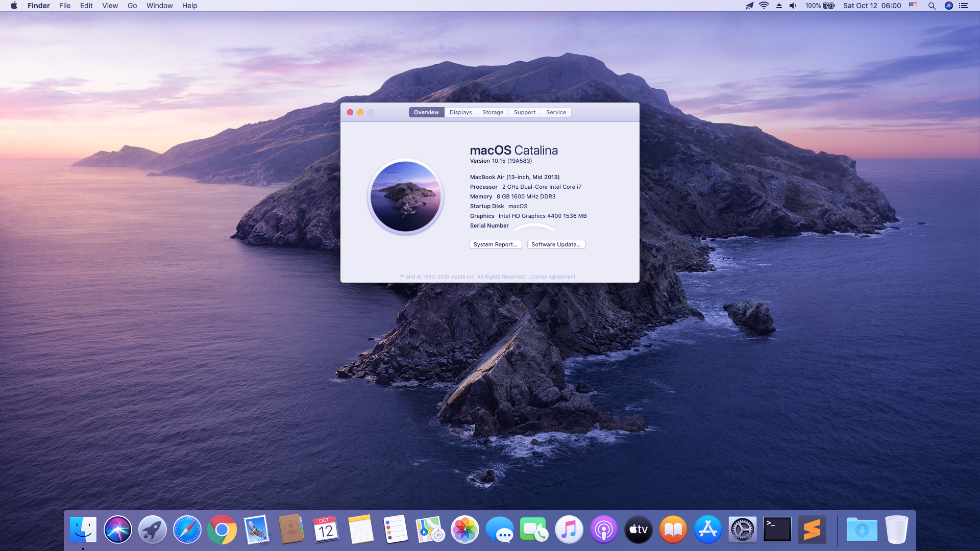Launch Terminal from the dock

[777, 530]
